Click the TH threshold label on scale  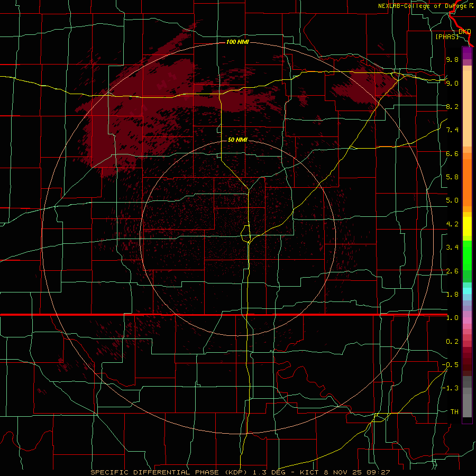pyautogui.click(x=454, y=412)
